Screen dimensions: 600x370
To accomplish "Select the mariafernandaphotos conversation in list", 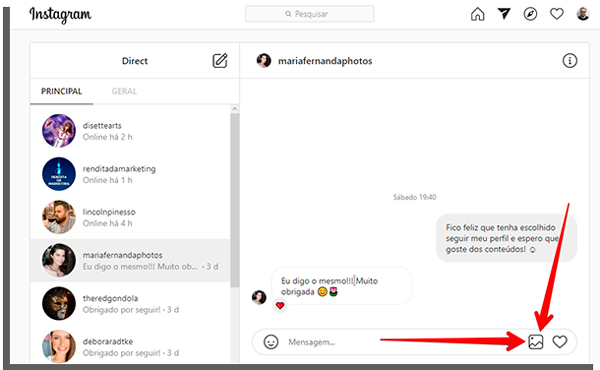I will coord(130,261).
